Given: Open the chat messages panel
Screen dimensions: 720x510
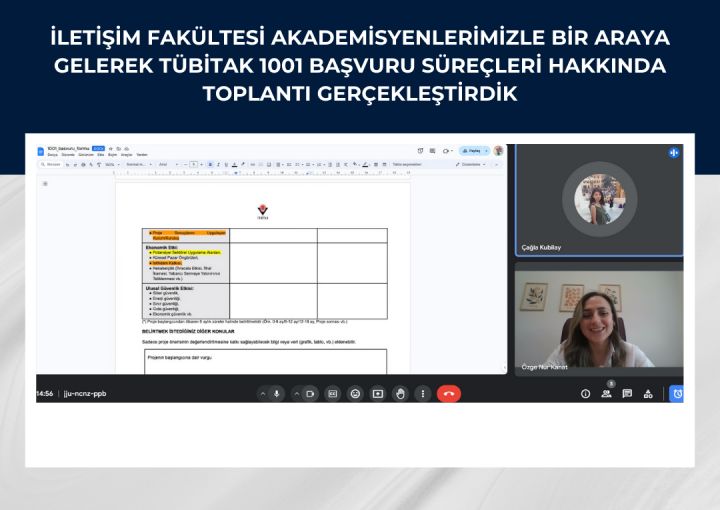Looking at the screenshot, I should click(627, 394).
